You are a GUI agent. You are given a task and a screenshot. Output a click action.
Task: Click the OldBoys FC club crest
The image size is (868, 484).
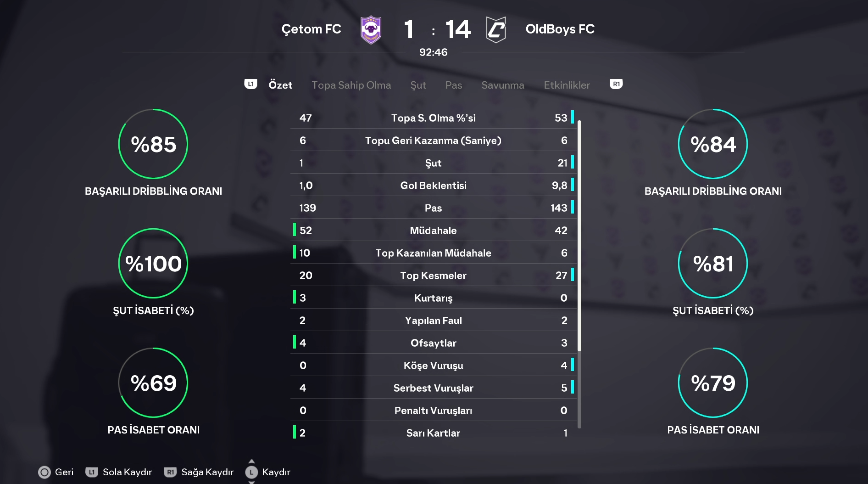pos(496,30)
